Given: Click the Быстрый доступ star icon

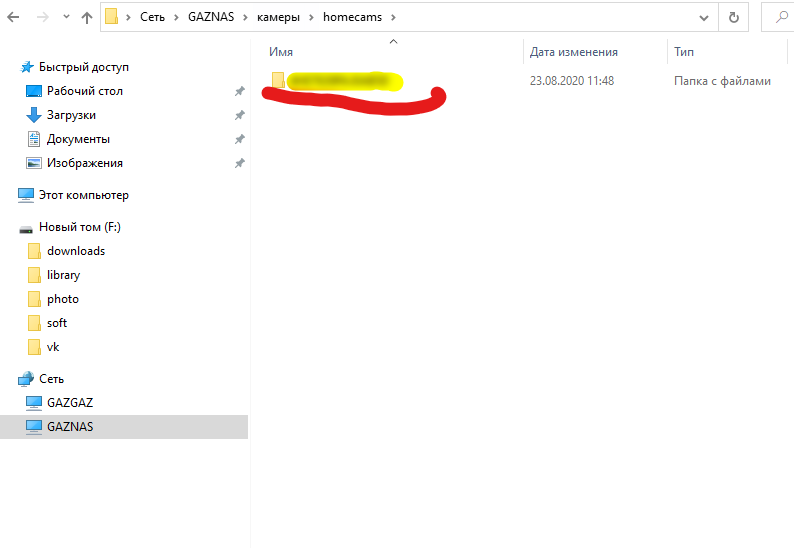Looking at the screenshot, I should click(x=27, y=67).
